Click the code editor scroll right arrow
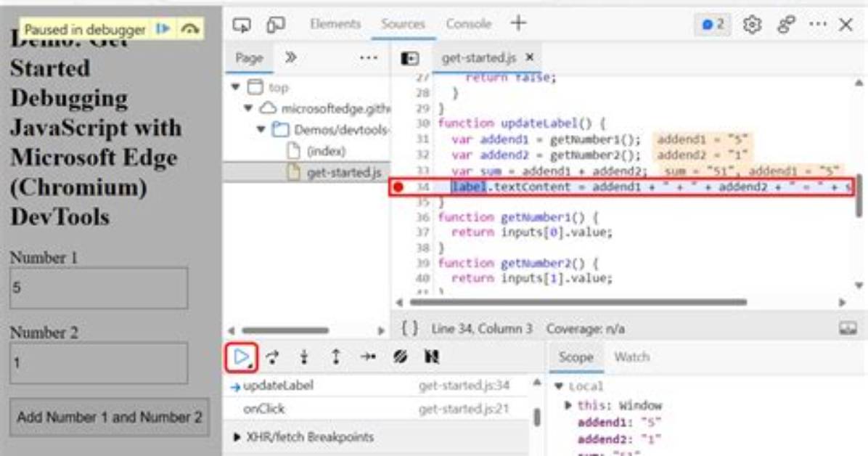This screenshot has height=456, width=868. click(x=843, y=303)
